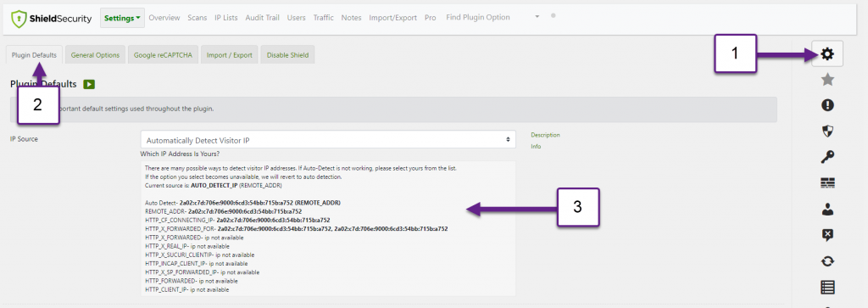
Task: Go to Users in top navigation
Action: (x=296, y=18)
